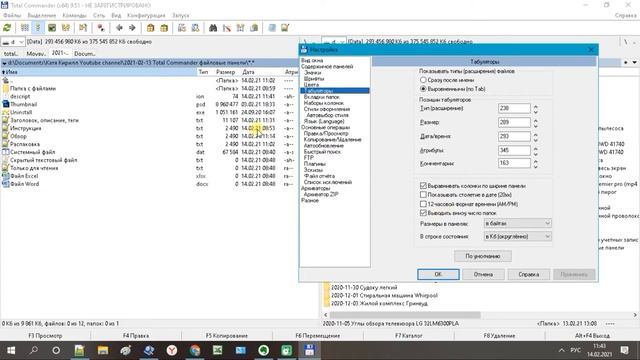Confirm settings with the OK button
640x360 pixels.
438,274
